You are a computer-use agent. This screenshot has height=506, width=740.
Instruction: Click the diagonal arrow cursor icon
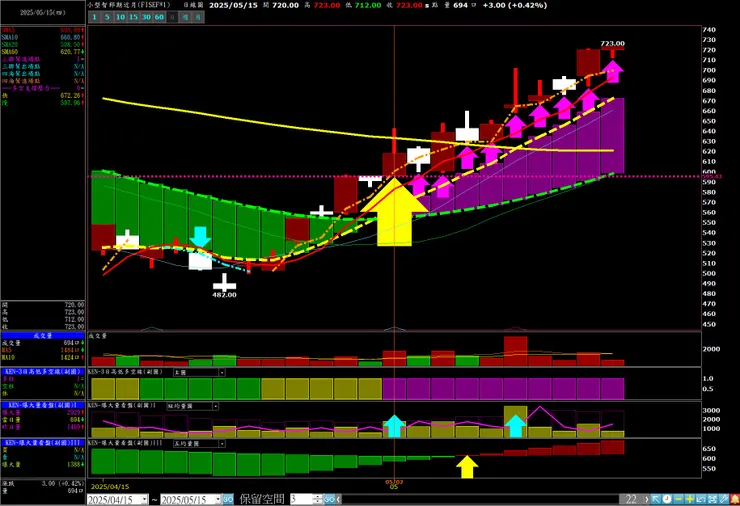(x=656, y=499)
